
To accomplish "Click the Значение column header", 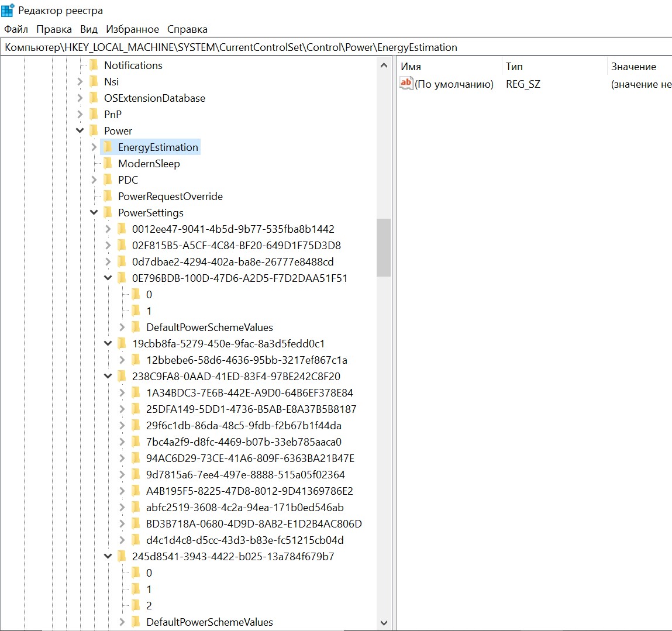I will (x=639, y=67).
